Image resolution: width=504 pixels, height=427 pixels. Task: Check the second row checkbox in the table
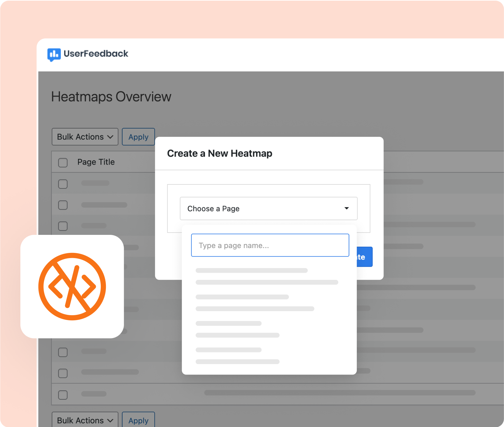63,205
